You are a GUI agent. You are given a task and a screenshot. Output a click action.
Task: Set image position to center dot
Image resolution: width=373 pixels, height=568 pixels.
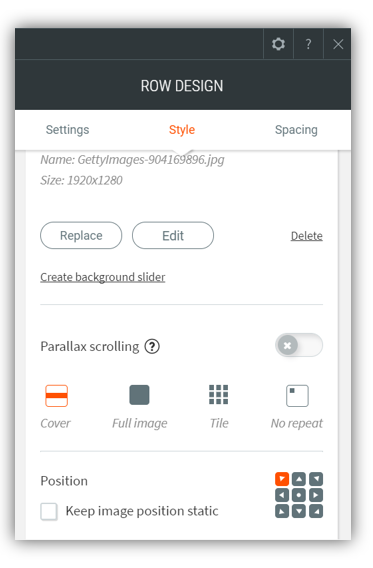(x=300, y=497)
